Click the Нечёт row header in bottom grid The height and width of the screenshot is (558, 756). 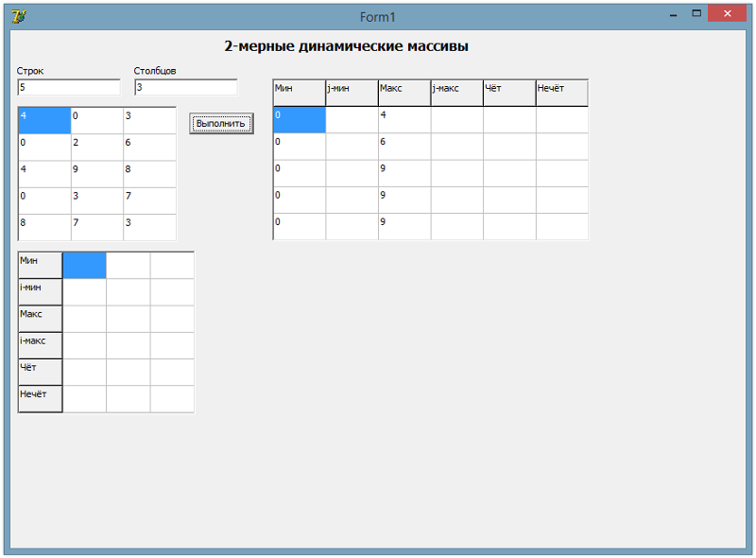coord(40,399)
